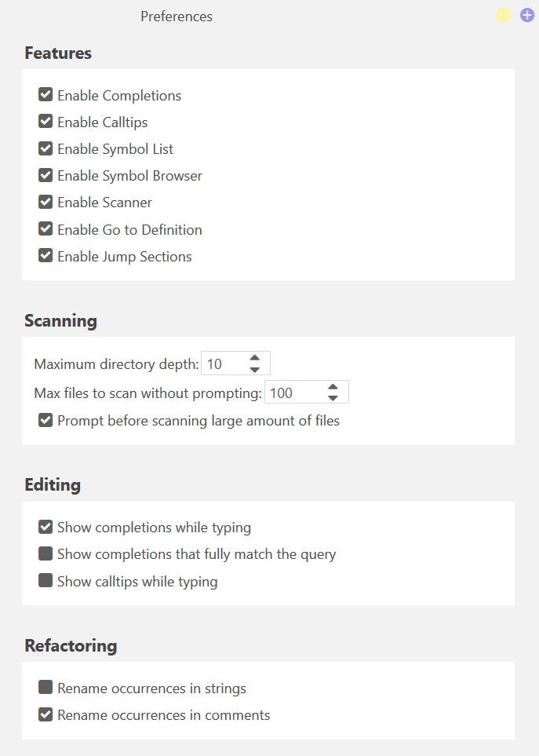
Task: Disable prompting before scanning large amount of files
Action: click(x=46, y=420)
